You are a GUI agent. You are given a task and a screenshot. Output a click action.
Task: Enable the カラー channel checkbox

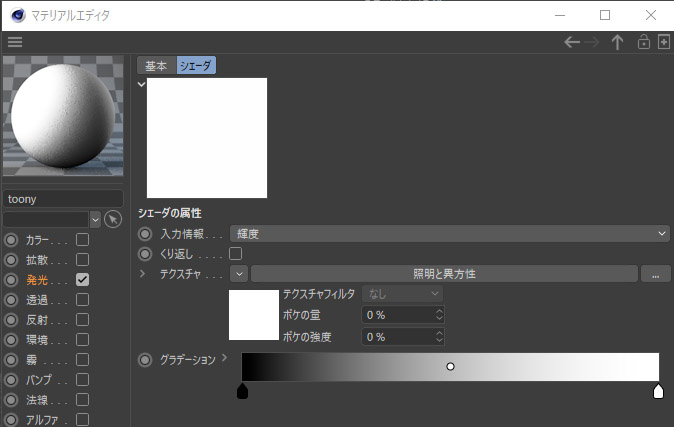(x=83, y=240)
